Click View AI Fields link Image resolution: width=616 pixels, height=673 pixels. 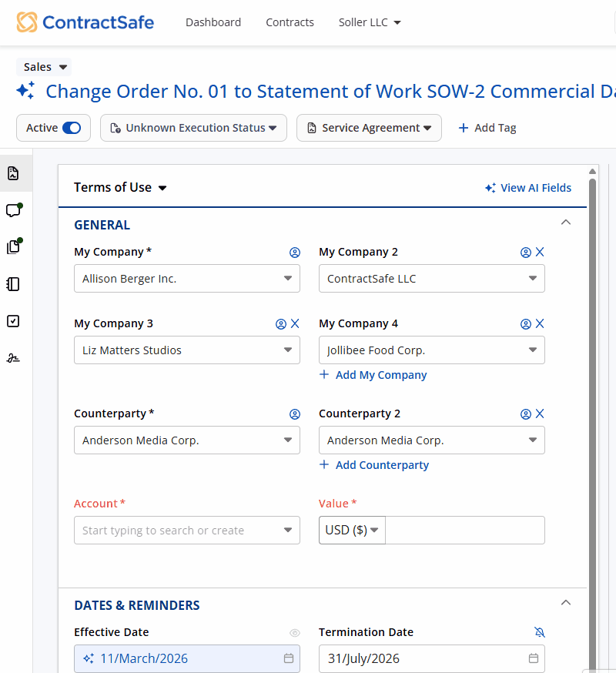point(528,188)
